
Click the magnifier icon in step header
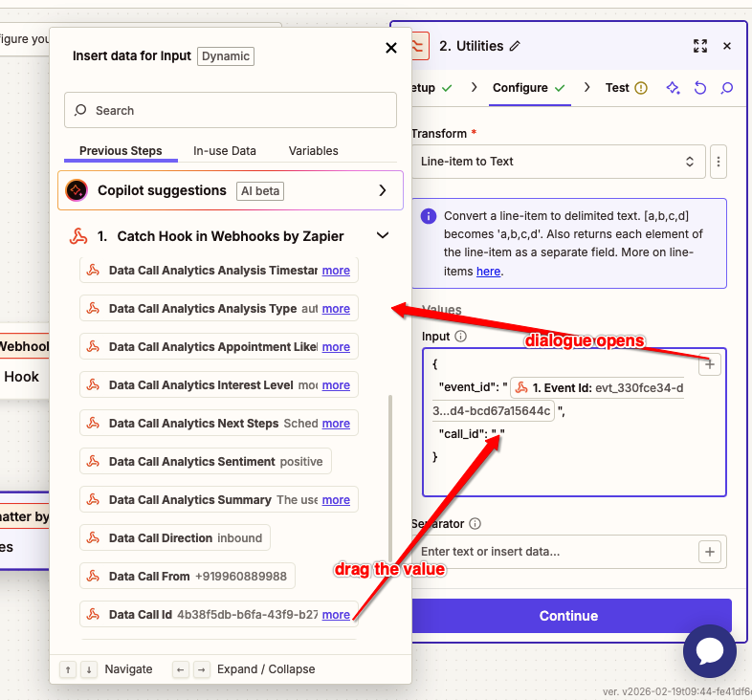[x=726, y=88]
